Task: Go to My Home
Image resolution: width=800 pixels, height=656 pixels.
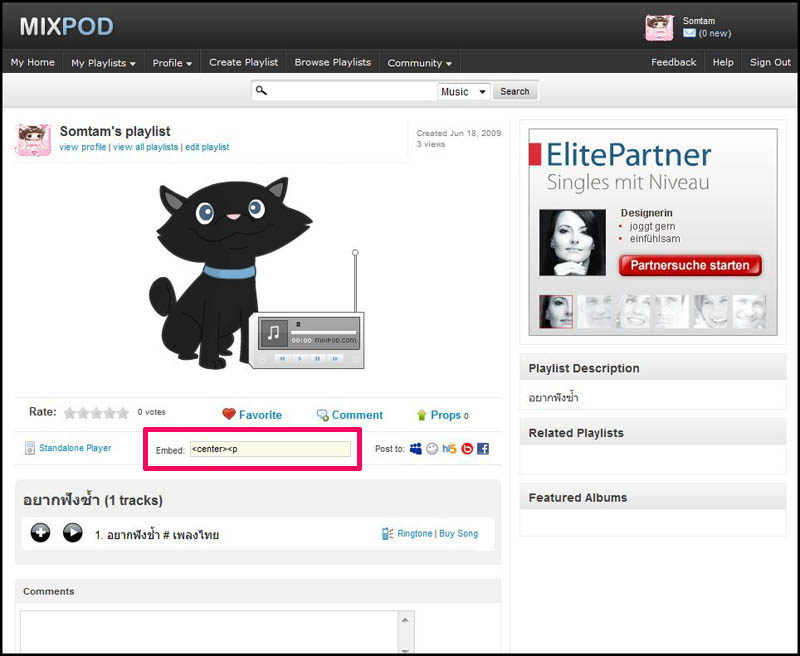Action: 33,62
